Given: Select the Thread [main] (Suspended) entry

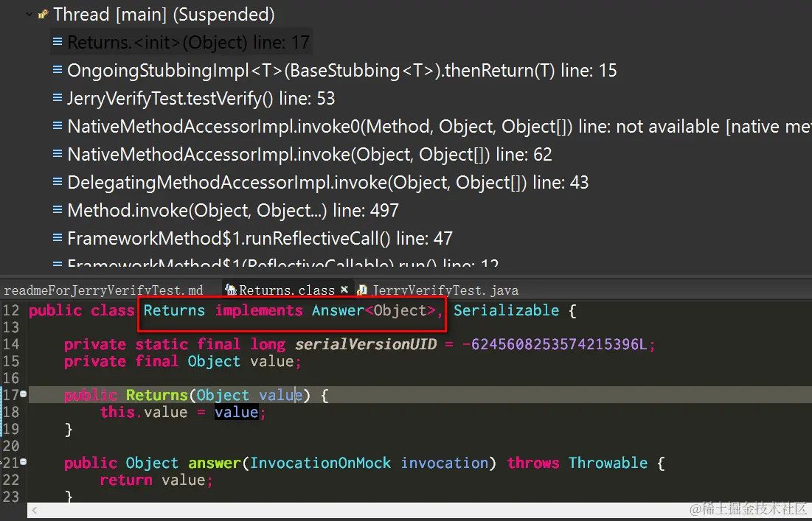Looking at the screenshot, I should (x=164, y=15).
